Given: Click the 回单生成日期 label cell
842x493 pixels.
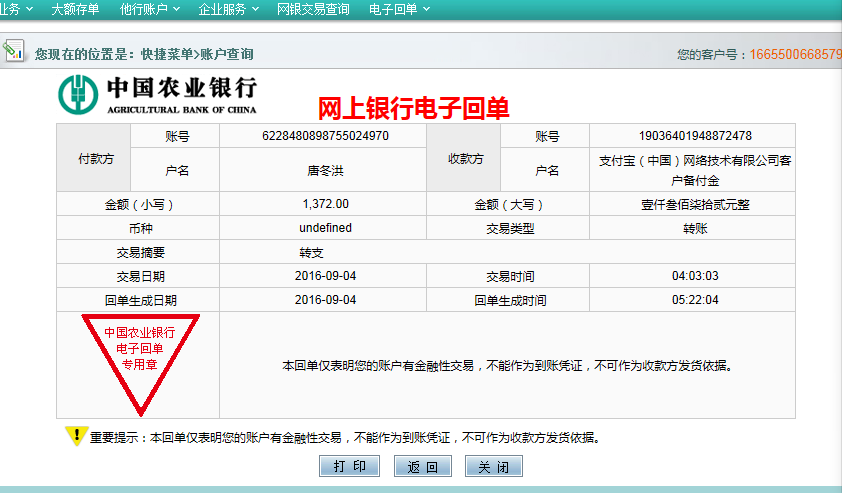Looking at the screenshot, I should (x=138, y=300).
